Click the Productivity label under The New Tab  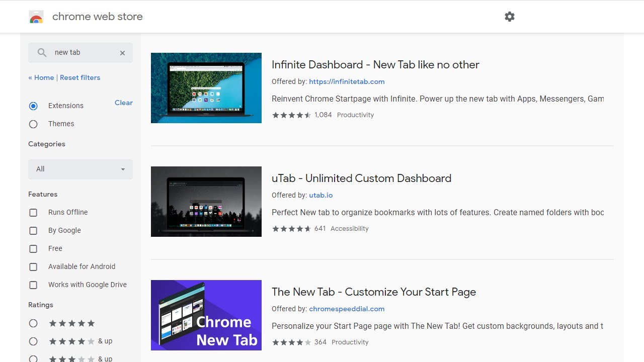[350, 342]
